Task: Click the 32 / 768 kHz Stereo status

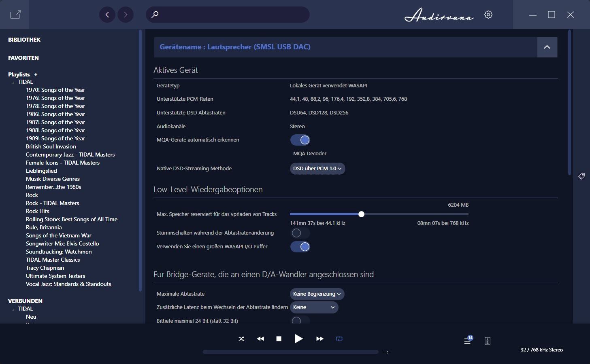Action: [541, 350]
